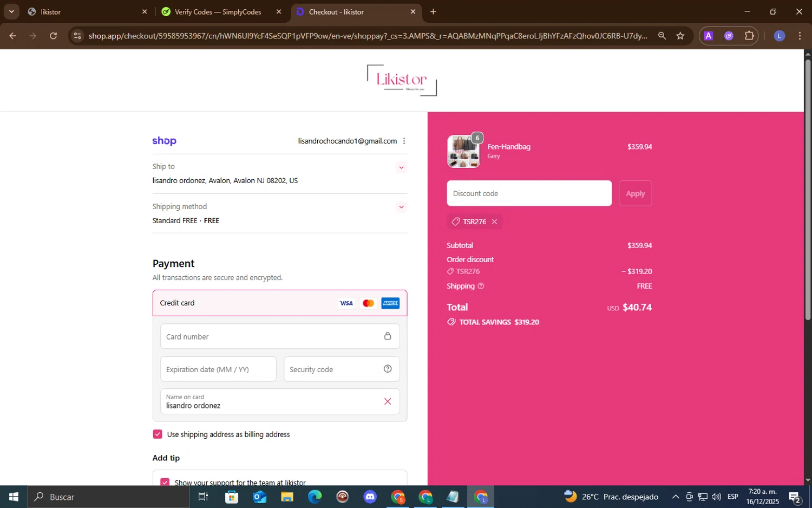Close the likistor tab
The height and width of the screenshot is (508, 812).
(x=145, y=11)
